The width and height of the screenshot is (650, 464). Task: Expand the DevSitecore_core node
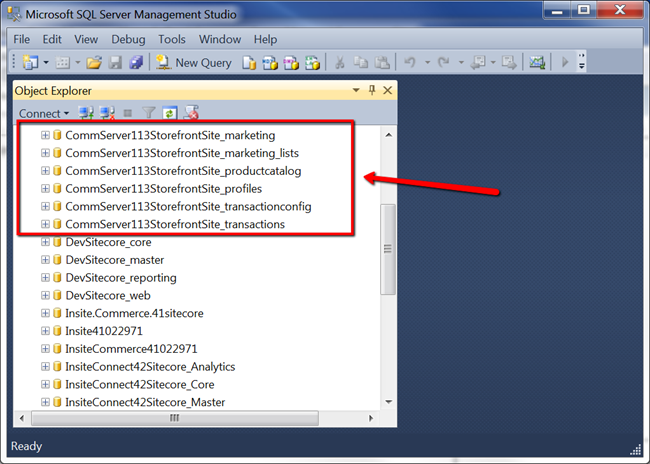click(x=45, y=242)
